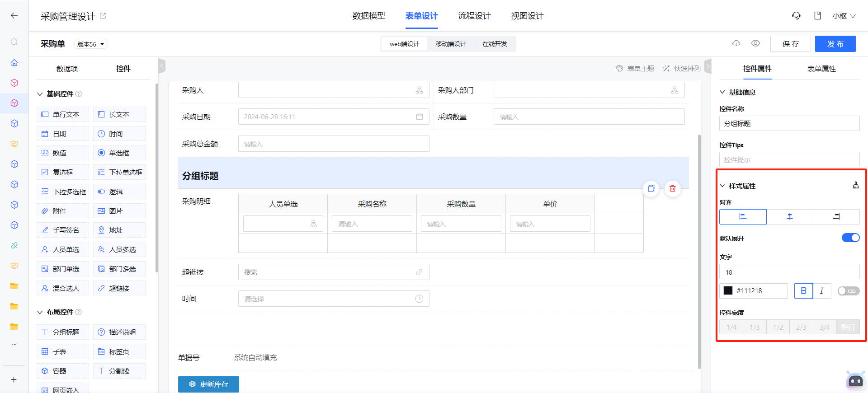The height and width of the screenshot is (393, 868).
Task: Add 单行文本 control
Action: (x=63, y=114)
